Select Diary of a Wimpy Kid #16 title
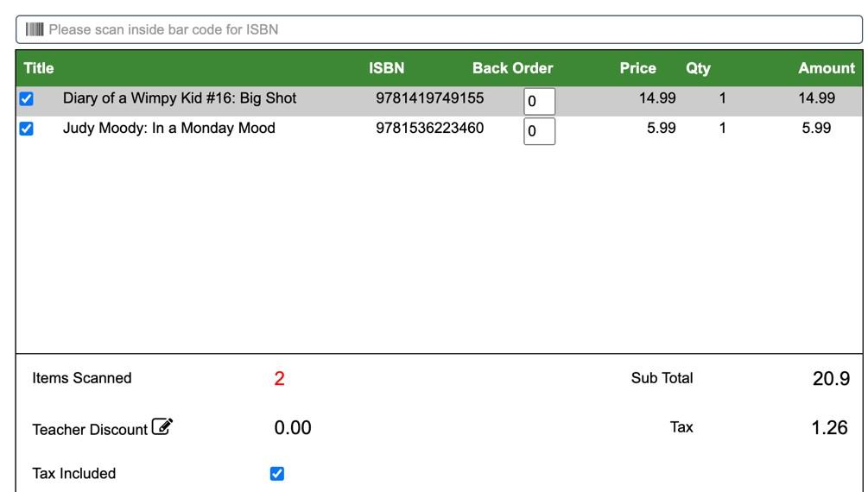The width and height of the screenshot is (868, 492). [180, 98]
